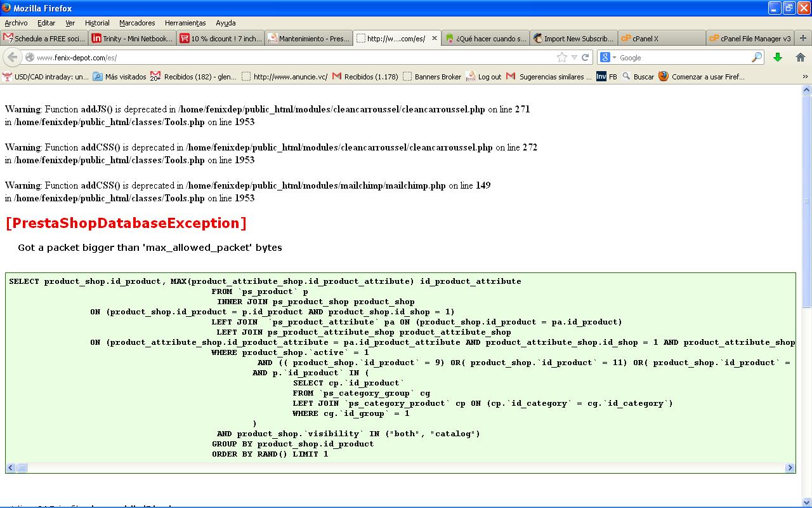Click page vertical scrollbar thumb
812x508 pixels.
click(807, 201)
